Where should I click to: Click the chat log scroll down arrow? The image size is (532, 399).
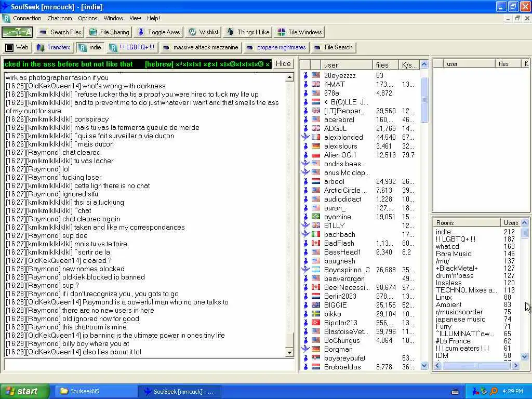point(289,353)
